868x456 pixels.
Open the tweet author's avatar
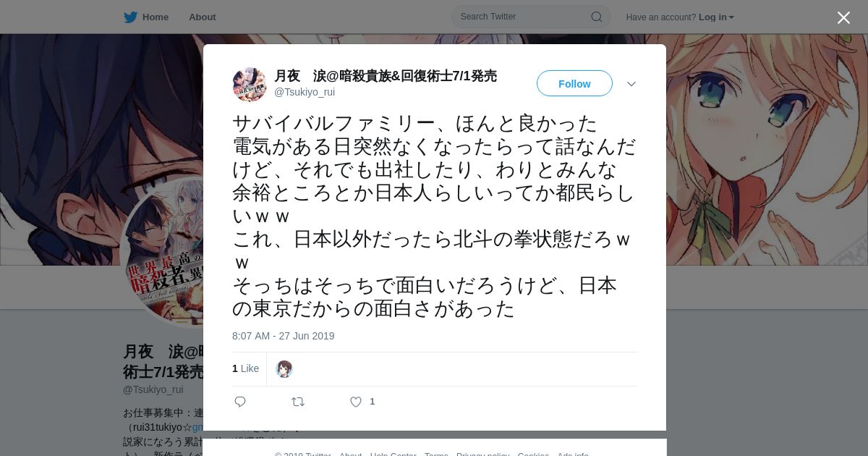(x=250, y=85)
